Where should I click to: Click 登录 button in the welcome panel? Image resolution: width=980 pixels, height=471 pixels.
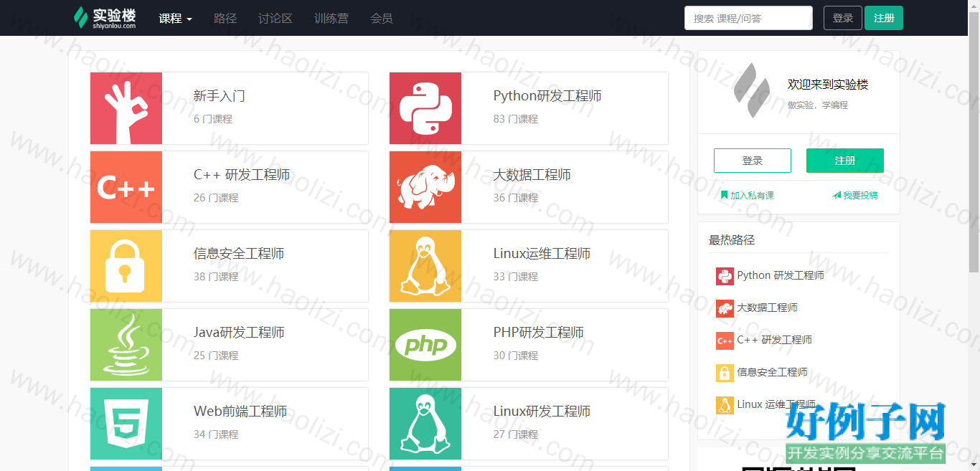point(753,161)
